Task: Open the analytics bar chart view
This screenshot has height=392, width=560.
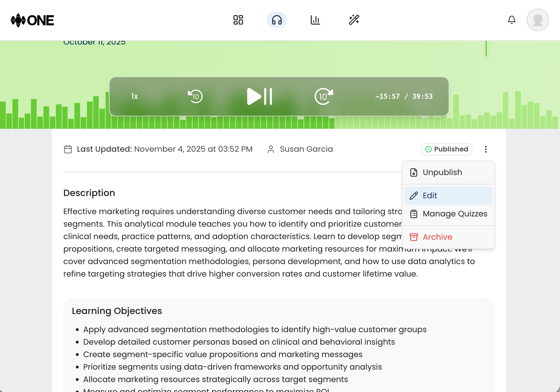Action: click(x=315, y=20)
